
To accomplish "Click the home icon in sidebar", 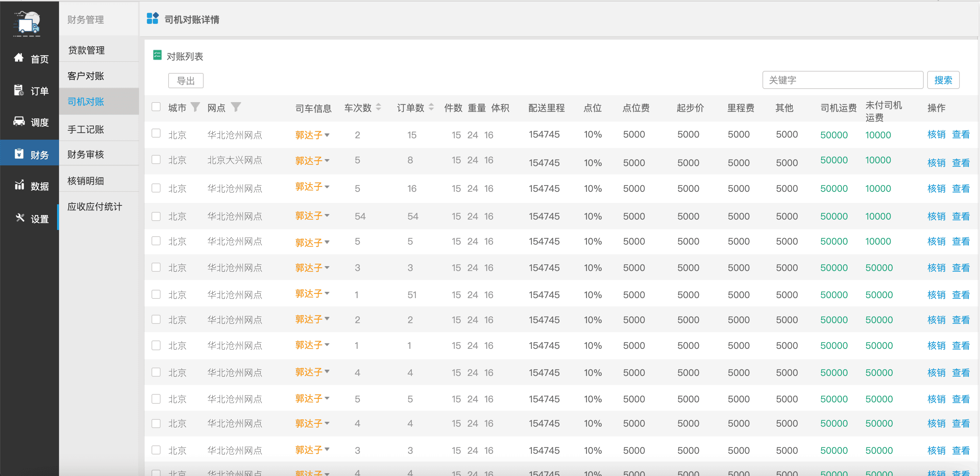I will (x=19, y=58).
